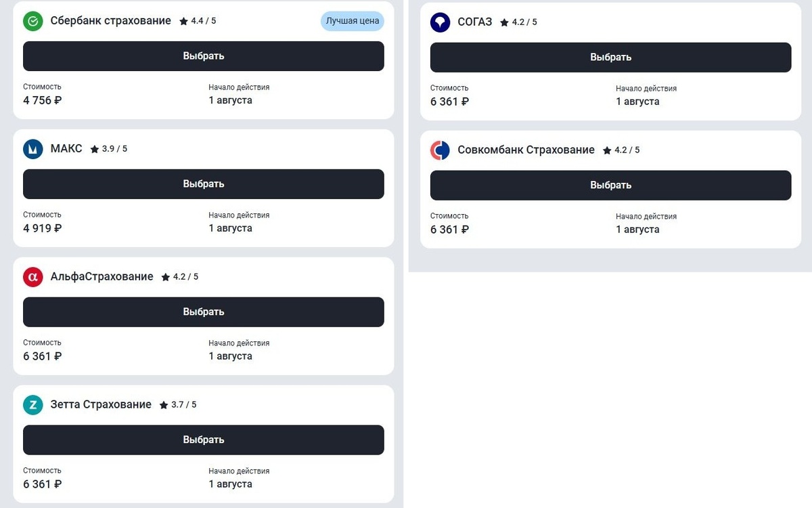
Task: Pick the АльфаСтрахование offer via Выбрать
Action: [x=204, y=312]
